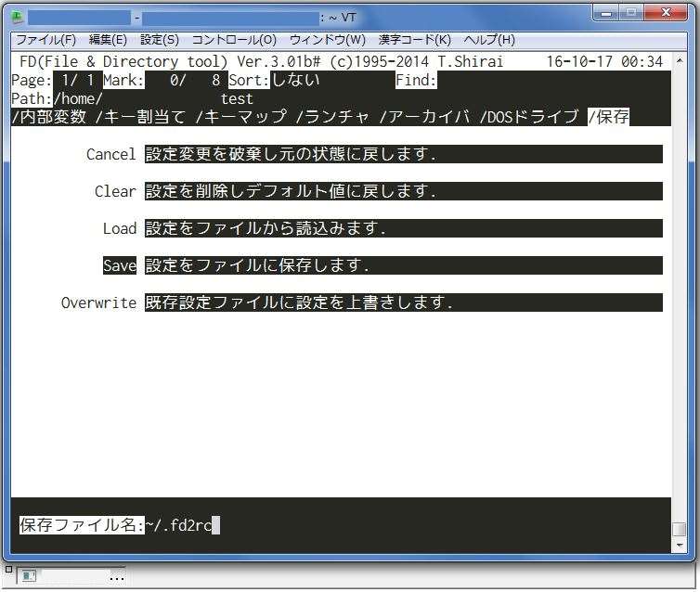Minimize the terminal window
Screen dimensions: 700x592
606,13
